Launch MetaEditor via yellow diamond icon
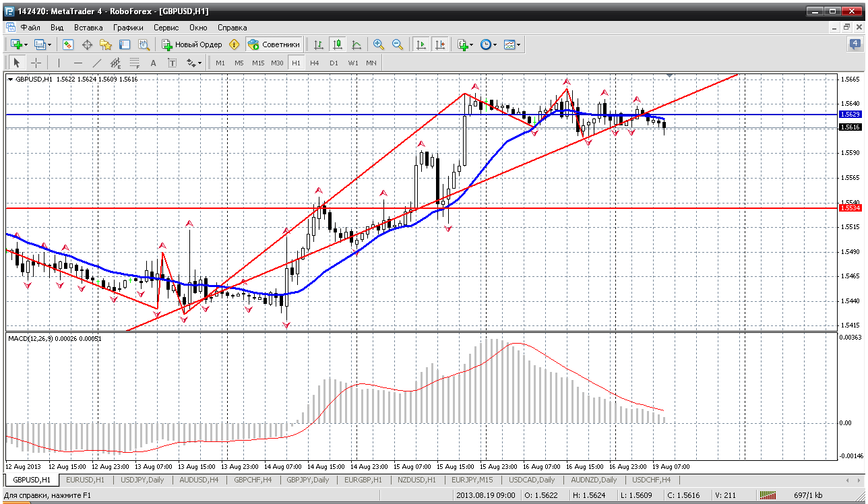 click(x=235, y=44)
